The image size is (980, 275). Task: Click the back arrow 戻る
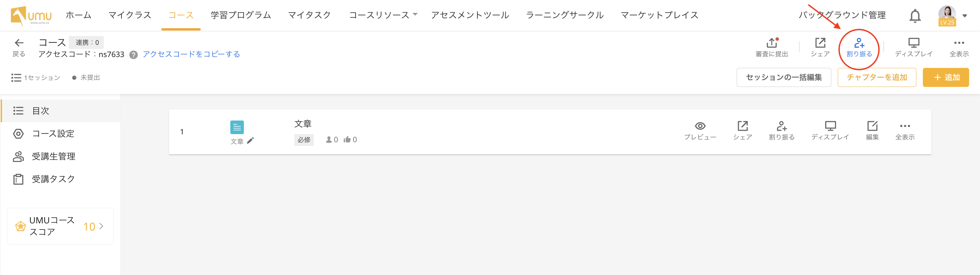19,43
